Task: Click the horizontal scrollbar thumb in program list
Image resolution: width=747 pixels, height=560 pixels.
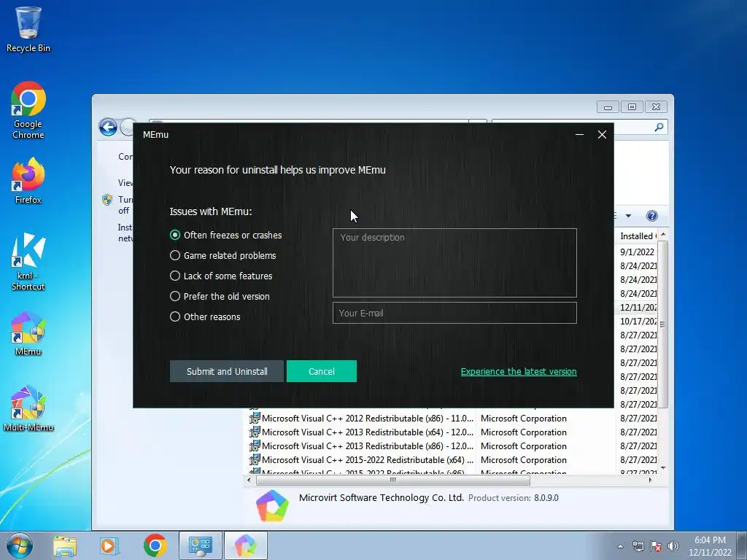Action: 393,480
